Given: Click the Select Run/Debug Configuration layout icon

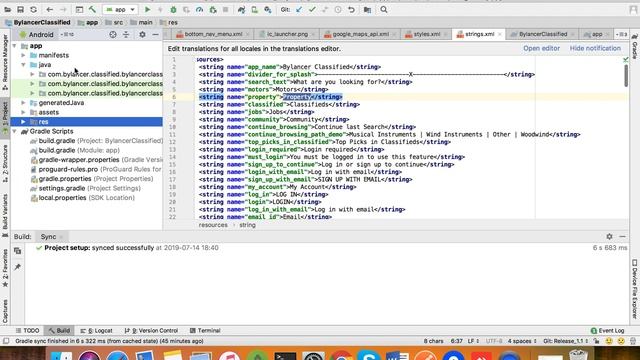Looking at the screenshot, I should click(79, 9).
